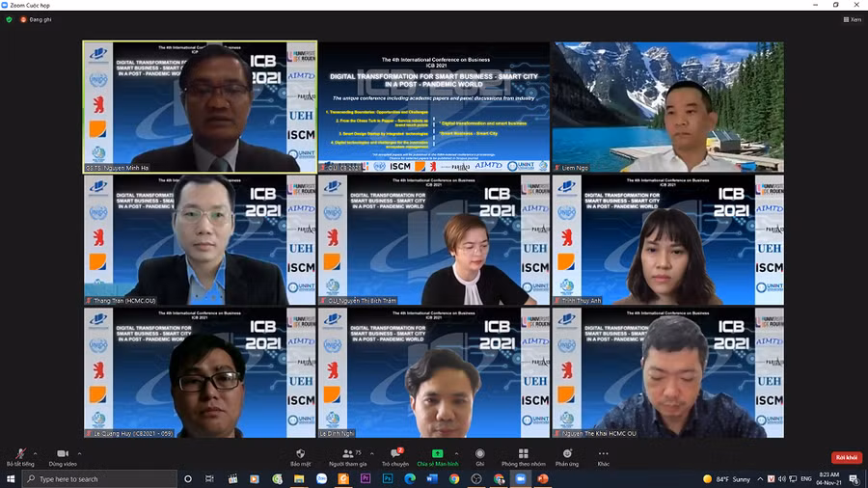Image resolution: width=868 pixels, height=488 pixels.
Task: Select Nguyen Thi Bich Tram video tile
Action: tap(434, 239)
